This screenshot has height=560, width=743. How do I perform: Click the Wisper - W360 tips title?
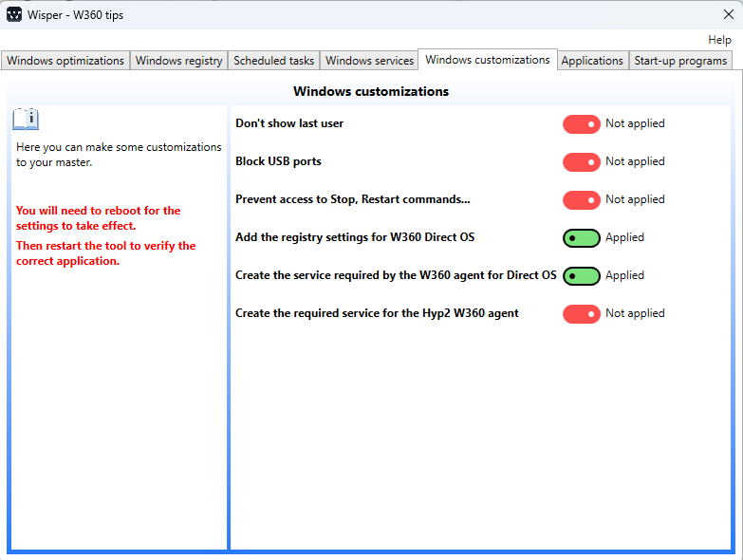point(75,14)
